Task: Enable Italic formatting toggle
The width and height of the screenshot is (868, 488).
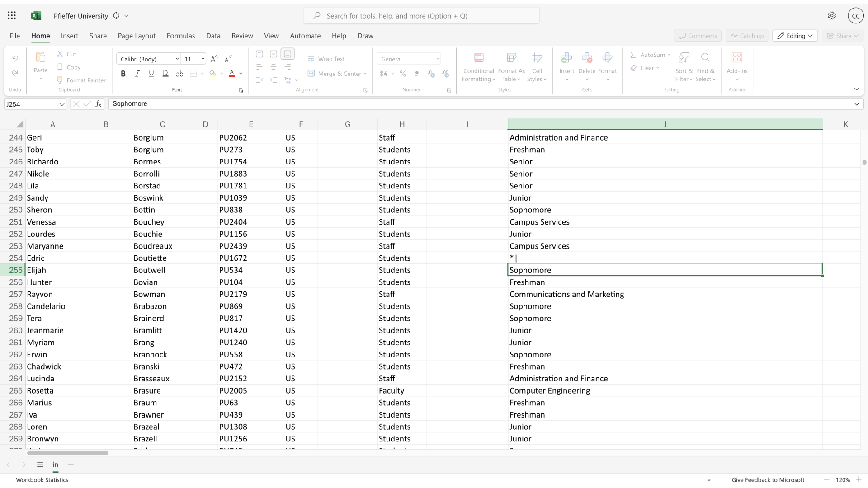Action: 138,74
